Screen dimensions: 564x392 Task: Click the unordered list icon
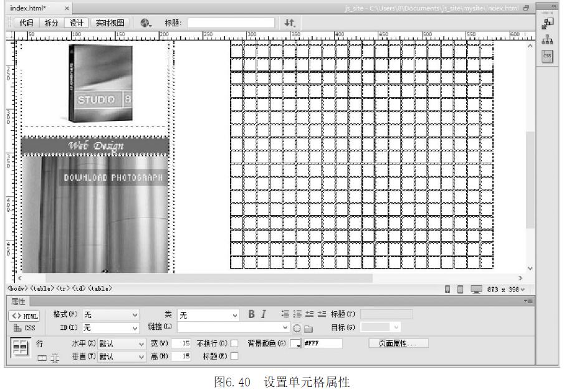click(x=284, y=313)
